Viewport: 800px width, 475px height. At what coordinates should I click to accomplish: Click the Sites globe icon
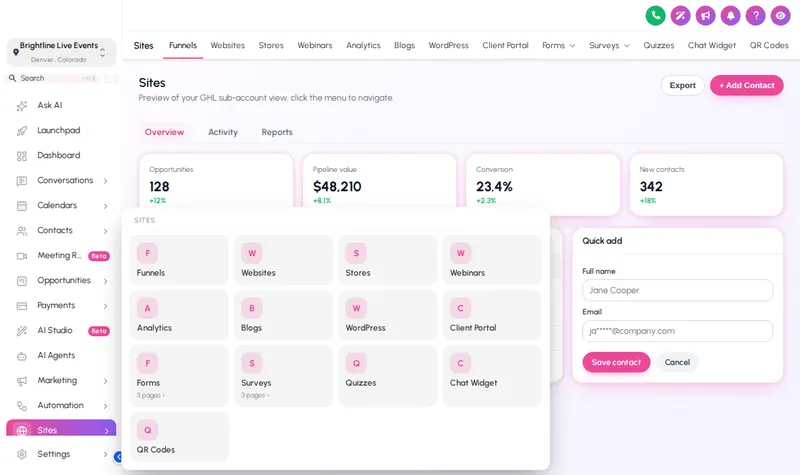(22, 430)
